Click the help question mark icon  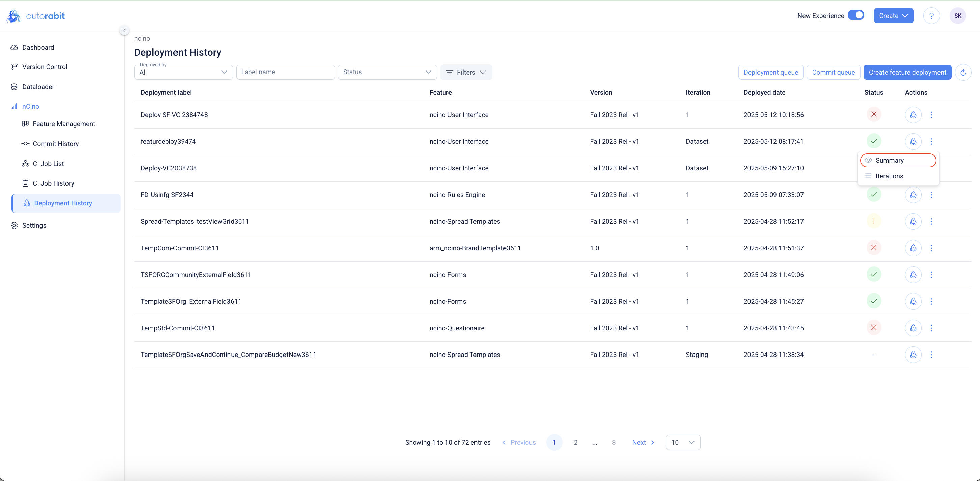pos(931,16)
